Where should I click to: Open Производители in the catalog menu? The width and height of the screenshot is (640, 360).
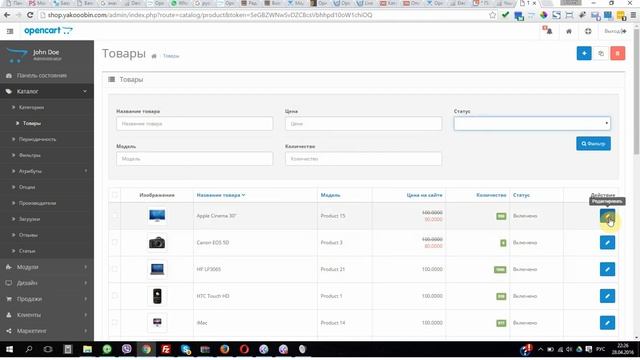tap(47, 203)
